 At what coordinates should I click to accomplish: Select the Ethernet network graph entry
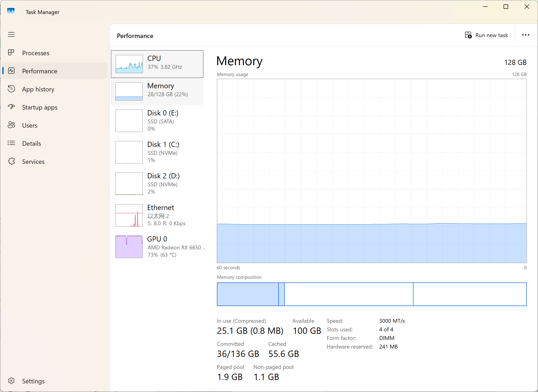[x=157, y=215]
